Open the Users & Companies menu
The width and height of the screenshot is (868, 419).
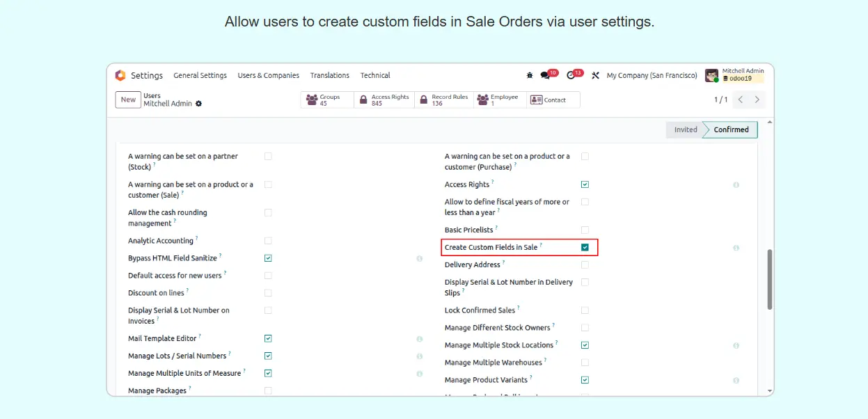[268, 75]
